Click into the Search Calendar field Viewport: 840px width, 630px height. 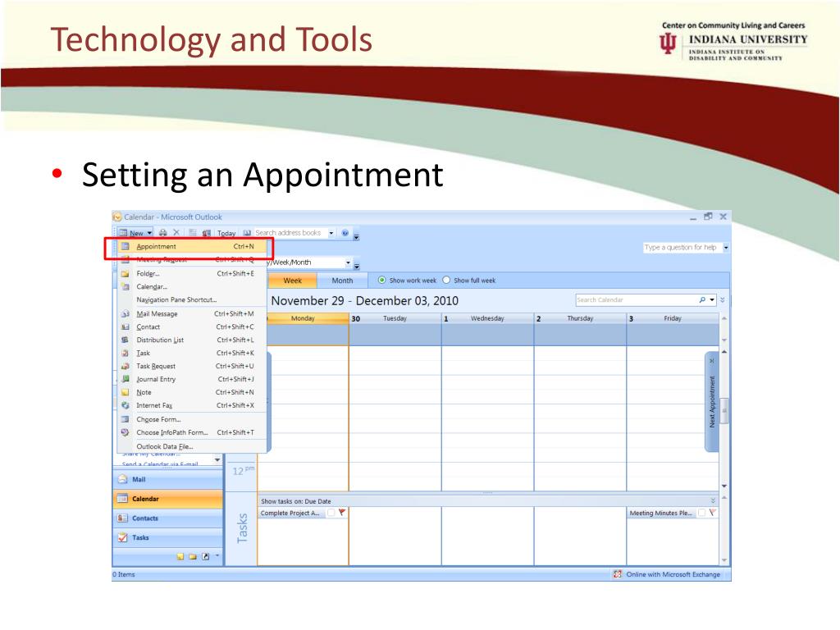[637, 300]
